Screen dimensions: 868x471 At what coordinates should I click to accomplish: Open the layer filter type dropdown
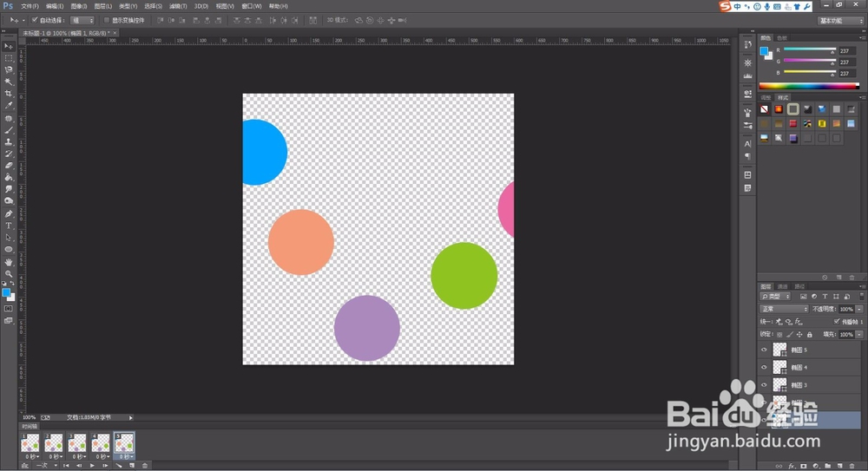[x=777, y=297]
